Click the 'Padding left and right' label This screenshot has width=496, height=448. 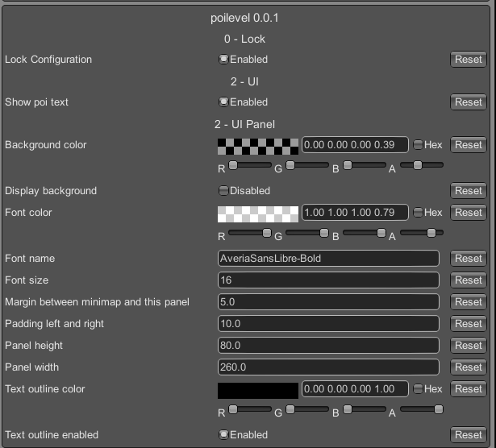54,324
